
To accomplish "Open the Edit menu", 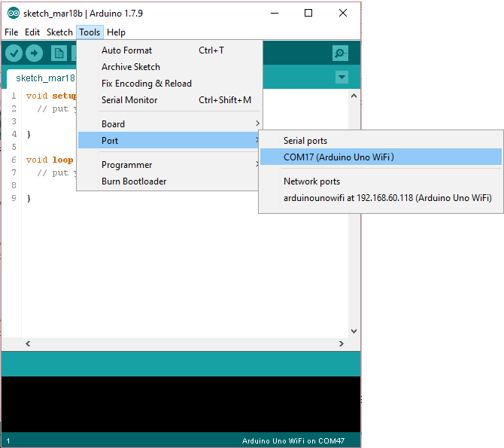I will [x=32, y=32].
